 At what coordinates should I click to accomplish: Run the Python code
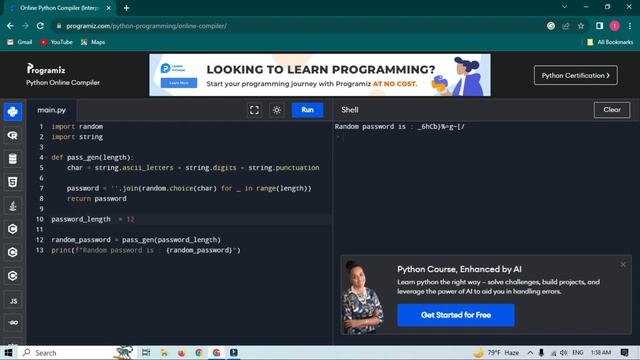tap(307, 110)
